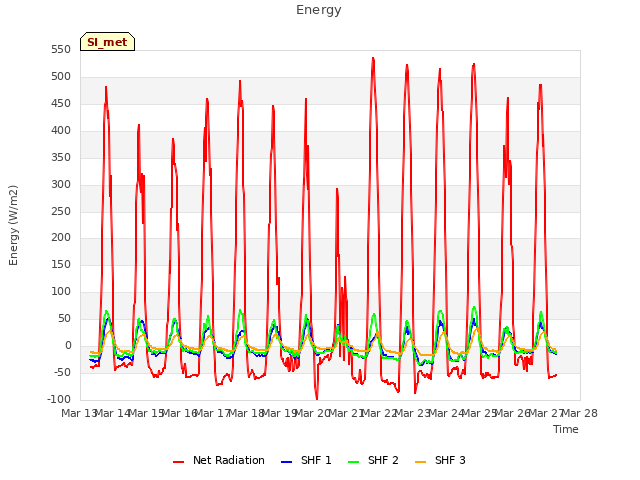This screenshot has width=640, height=480.
Task: Click the orange SHF 3 color swatch
Action: [x=420, y=462]
